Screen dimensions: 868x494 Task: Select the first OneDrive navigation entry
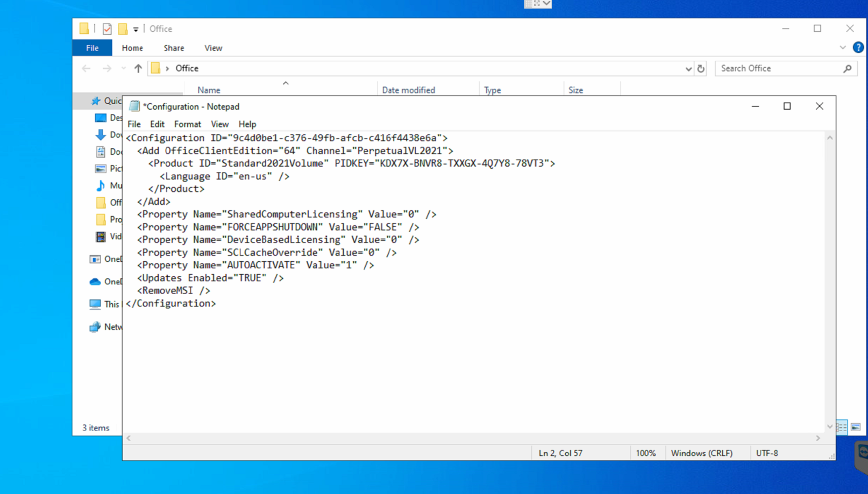pyautogui.click(x=106, y=259)
